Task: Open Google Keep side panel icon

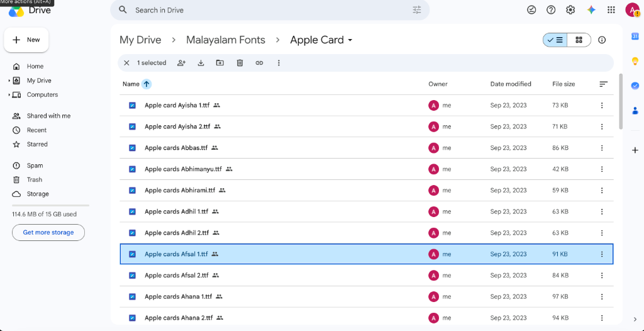Action: click(x=635, y=61)
